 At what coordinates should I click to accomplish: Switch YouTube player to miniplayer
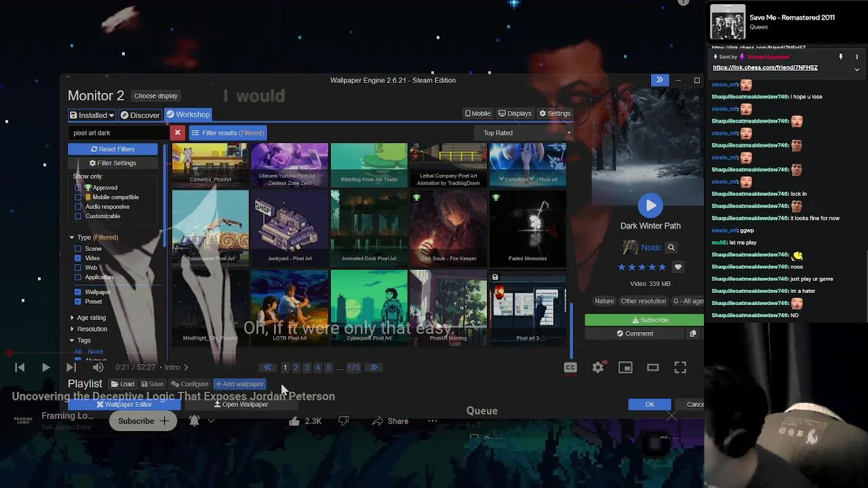[625, 367]
